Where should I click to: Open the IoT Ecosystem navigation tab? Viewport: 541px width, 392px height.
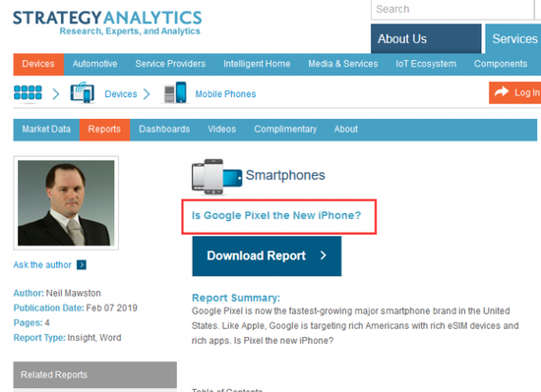(x=426, y=64)
